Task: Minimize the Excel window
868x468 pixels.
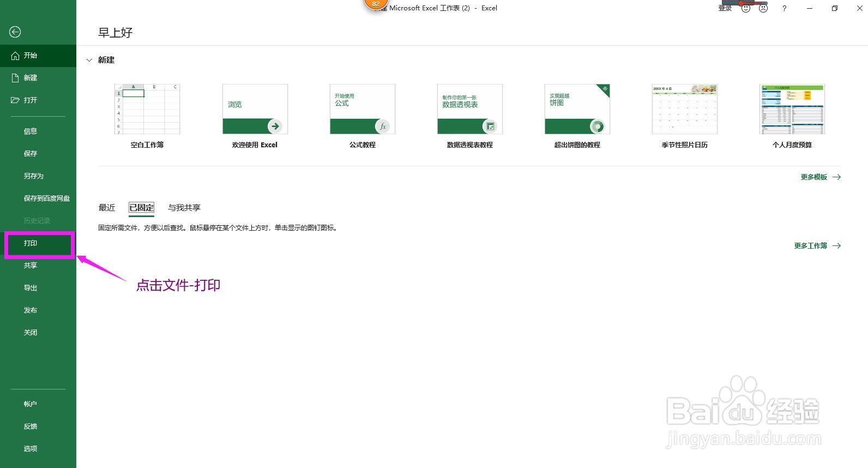Action: coord(810,8)
